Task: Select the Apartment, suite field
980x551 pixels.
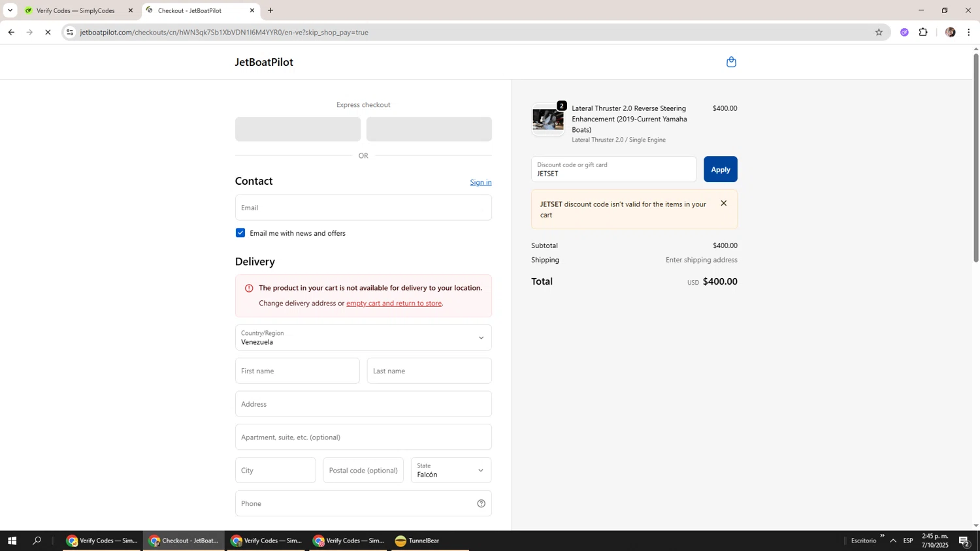Action: tap(363, 437)
